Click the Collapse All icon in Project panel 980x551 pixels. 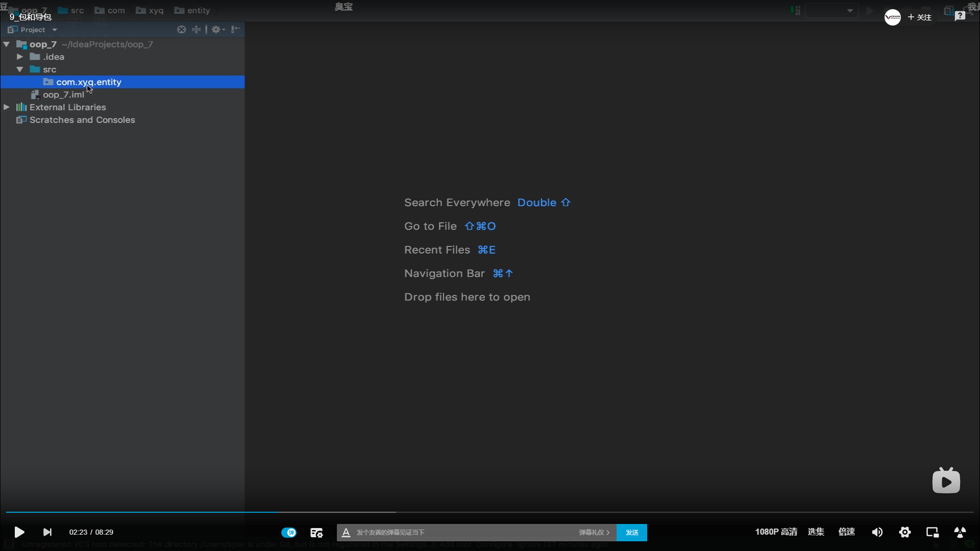196,30
